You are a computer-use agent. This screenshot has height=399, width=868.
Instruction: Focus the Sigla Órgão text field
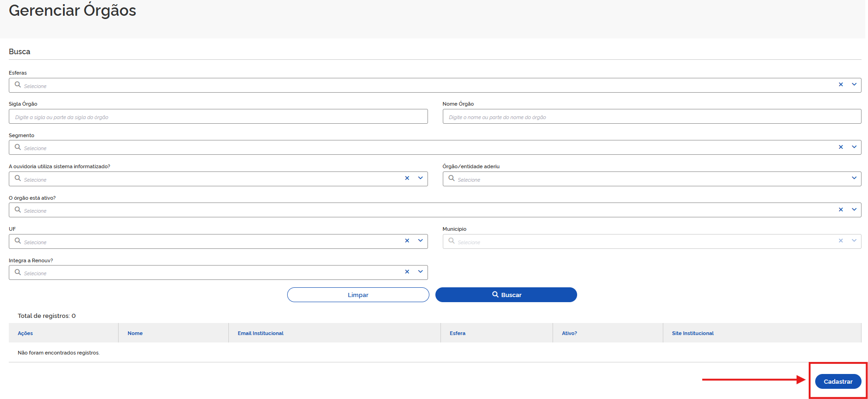[x=218, y=117]
